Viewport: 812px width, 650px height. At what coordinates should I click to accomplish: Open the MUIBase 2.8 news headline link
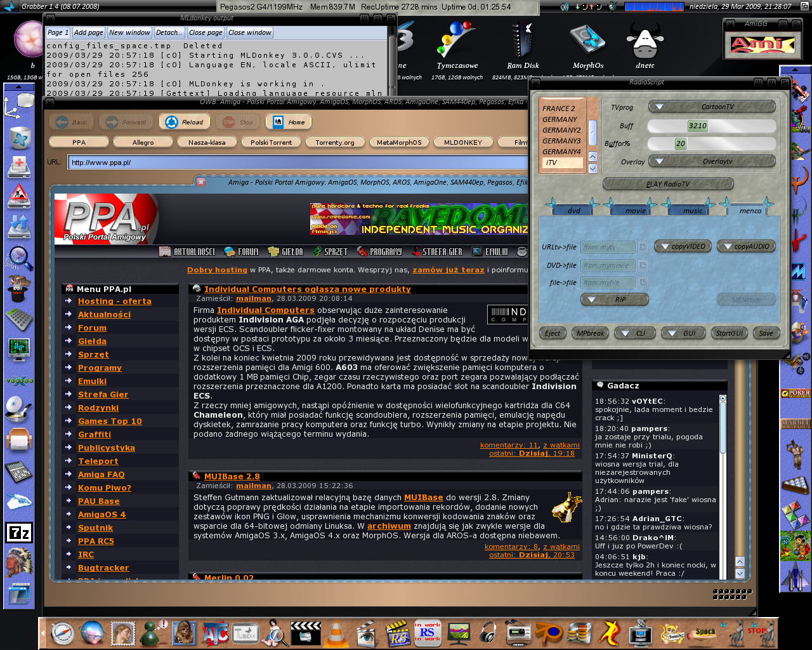[x=232, y=477]
